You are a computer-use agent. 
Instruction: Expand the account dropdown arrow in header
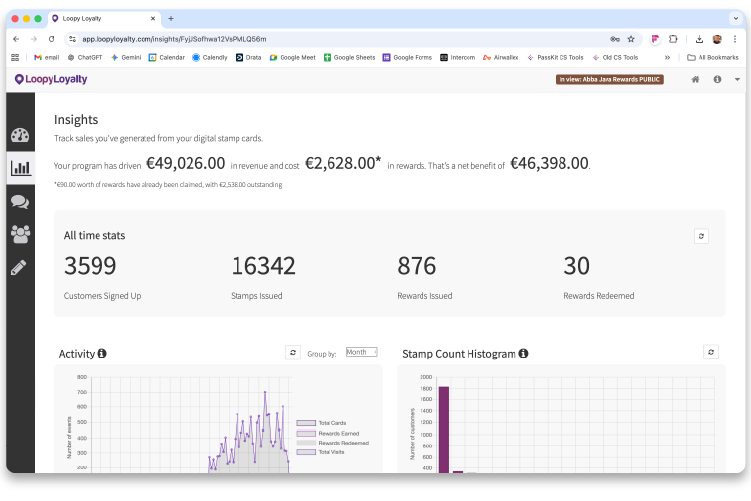737,80
